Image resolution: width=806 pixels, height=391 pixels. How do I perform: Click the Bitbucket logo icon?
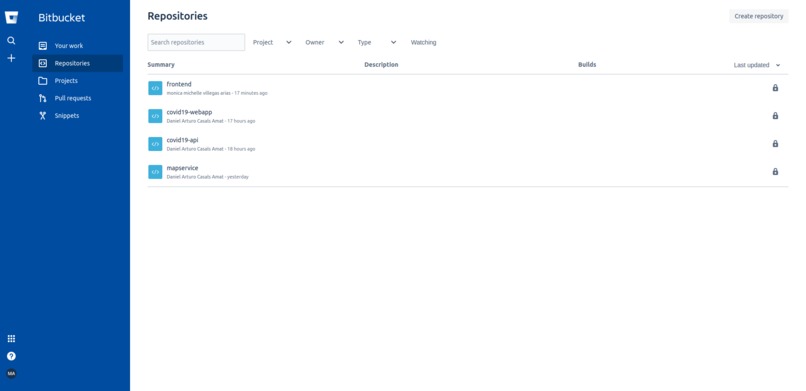point(11,17)
